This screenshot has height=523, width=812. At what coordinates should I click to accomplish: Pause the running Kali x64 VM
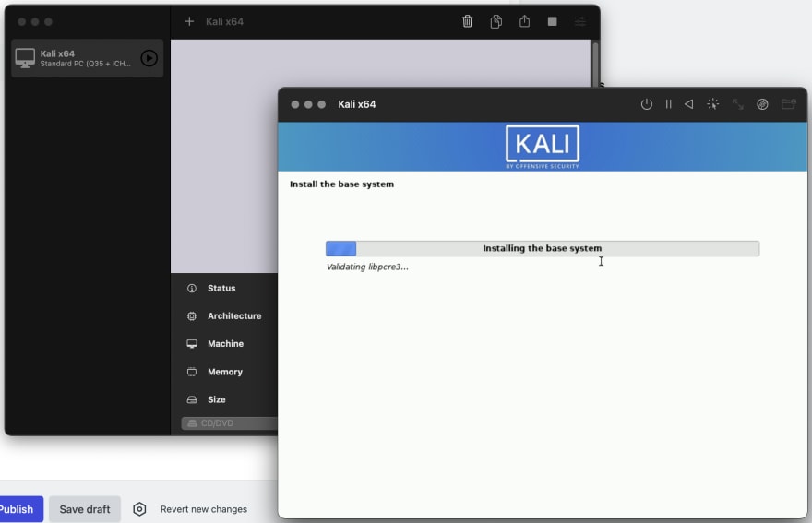[669, 104]
